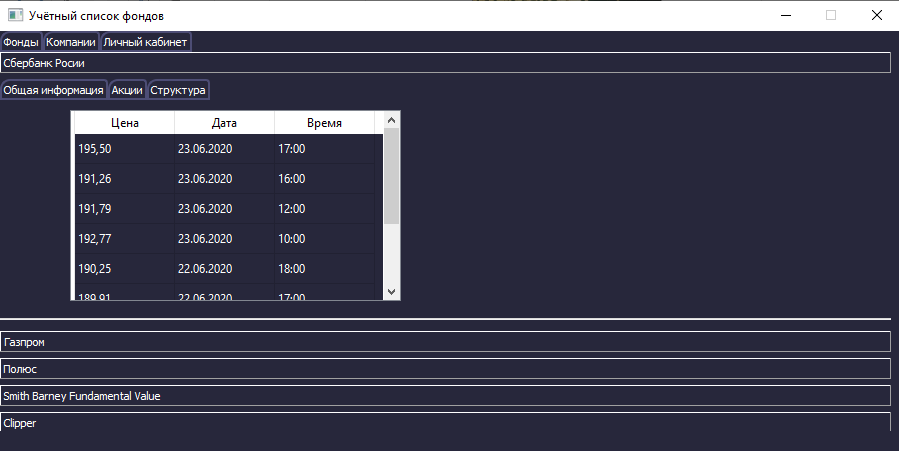899x451 pixels.
Task: Select date cell in the 10:00 row
Action: click(x=224, y=239)
